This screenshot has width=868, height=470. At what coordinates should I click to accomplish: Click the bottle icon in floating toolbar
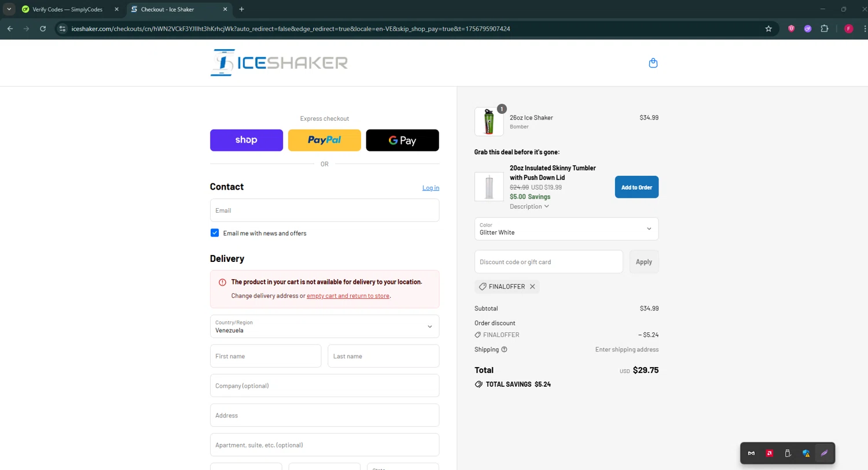tap(788, 453)
